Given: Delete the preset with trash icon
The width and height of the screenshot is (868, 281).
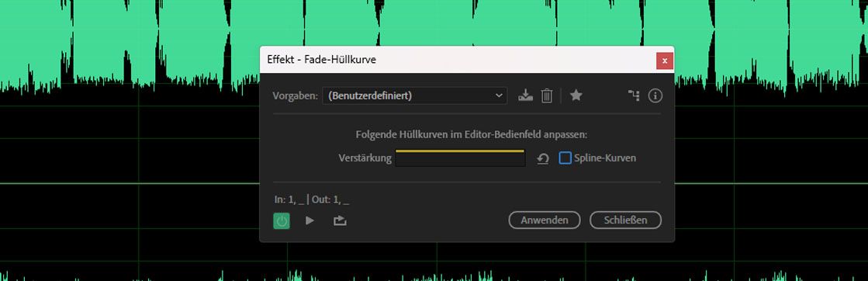Looking at the screenshot, I should (x=546, y=95).
